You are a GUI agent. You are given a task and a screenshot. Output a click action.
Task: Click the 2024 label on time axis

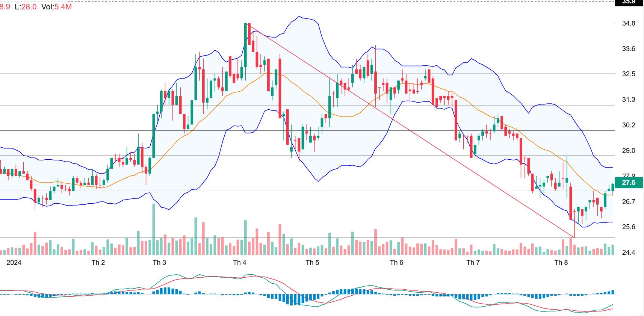(x=14, y=262)
